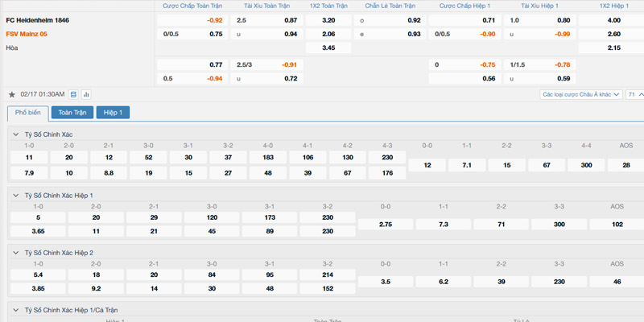644x322 pixels.
Task: Choose Heidenheim 1X2 first-half odds 4.00
Action: 612,21
